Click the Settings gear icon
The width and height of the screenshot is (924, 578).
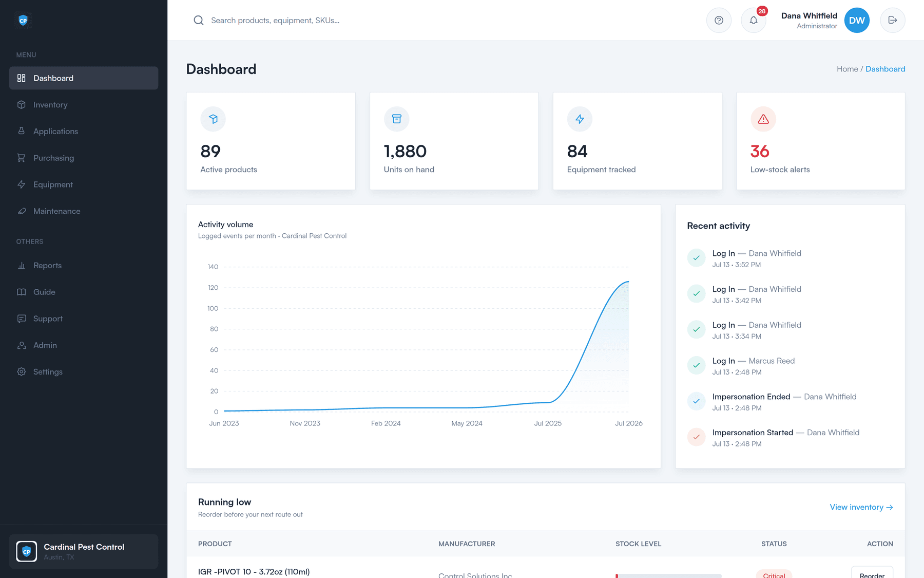pos(21,371)
